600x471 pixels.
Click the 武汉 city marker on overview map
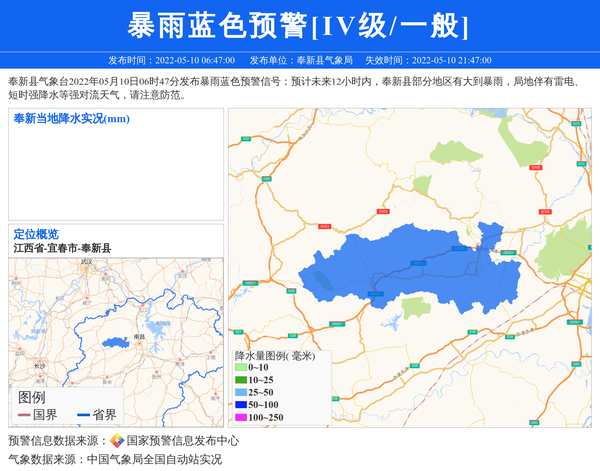(87, 266)
